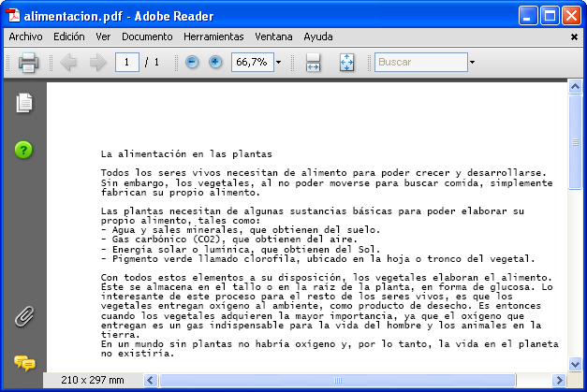
Task: Click the horizontal scrollbar right arrow
Action: [560, 381]
